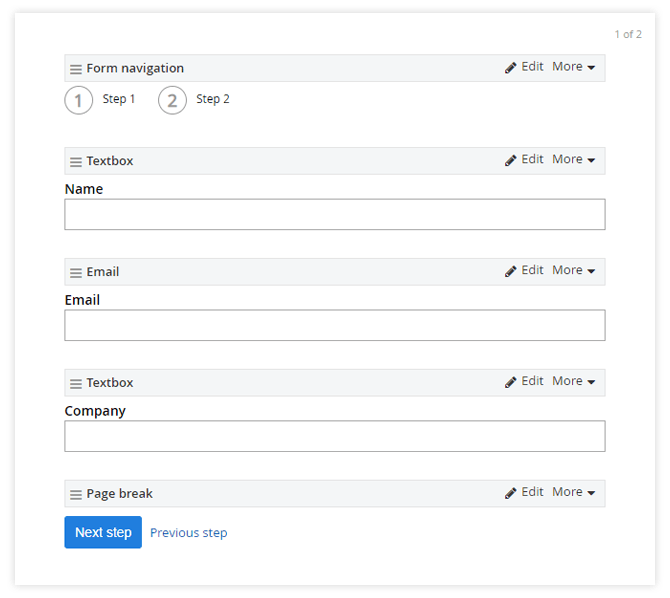Open the More dropdown for Form navigation

[573, 67]
